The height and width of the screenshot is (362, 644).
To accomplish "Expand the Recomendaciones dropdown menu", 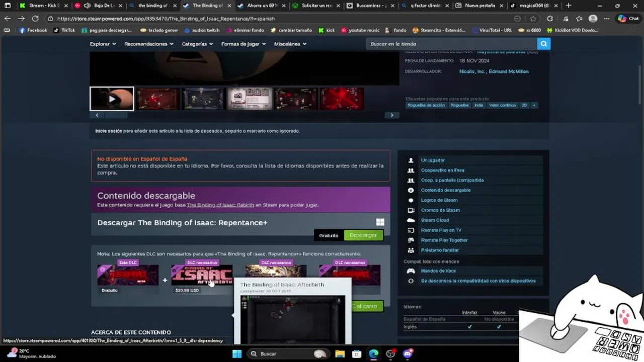I will tap(149, 44).
